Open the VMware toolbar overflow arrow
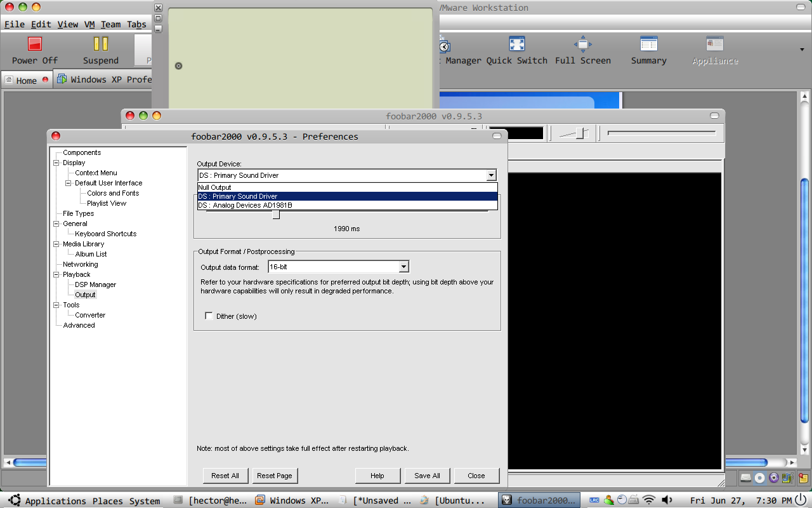This screenshot has width=812, height=508. (803, 49)
